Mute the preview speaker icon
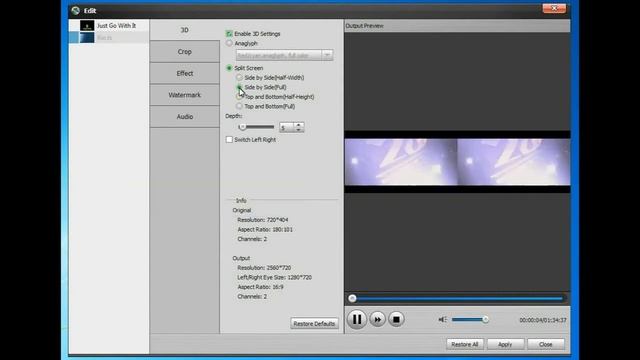The height and width of the screenshot is (360, 640). 442,320
